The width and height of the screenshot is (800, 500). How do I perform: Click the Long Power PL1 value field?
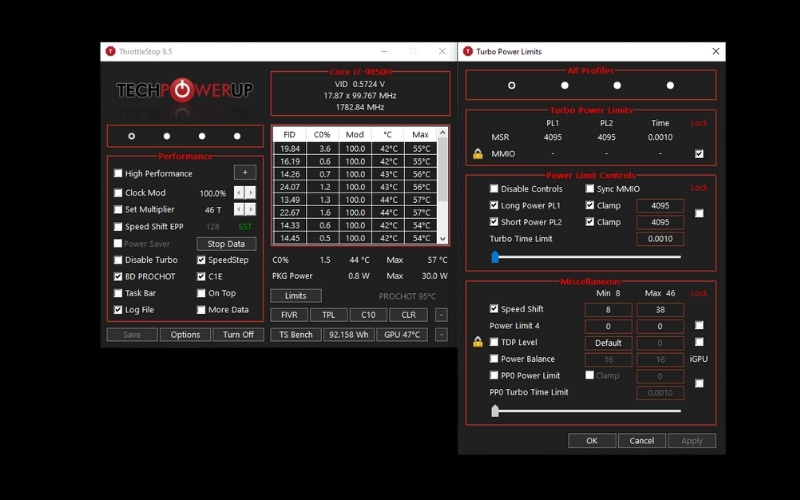coord(660,206)
